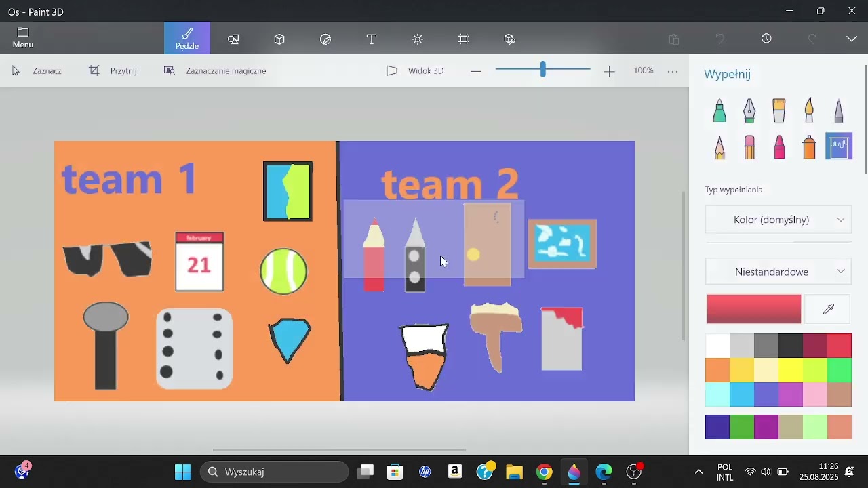The width and height of the screenshot is (868, 488).
Task: Click the Undo arrow
Action: coord(720,39)
